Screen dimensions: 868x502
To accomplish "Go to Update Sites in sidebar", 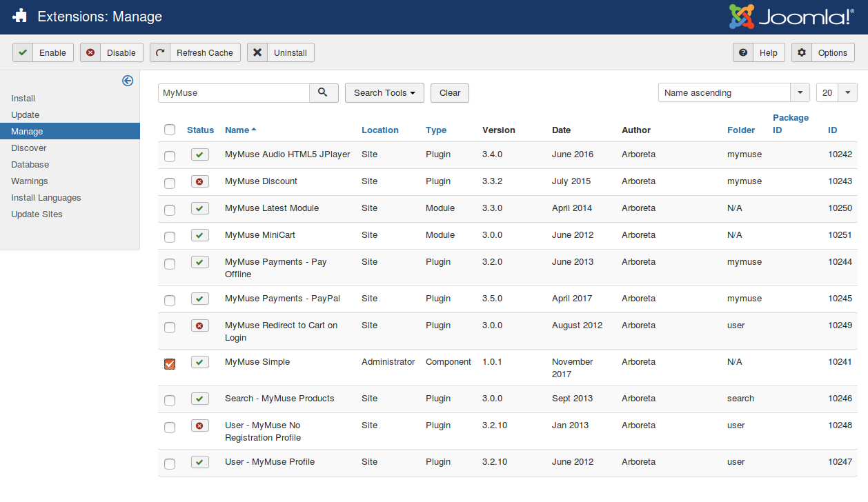I will (37, 214).
